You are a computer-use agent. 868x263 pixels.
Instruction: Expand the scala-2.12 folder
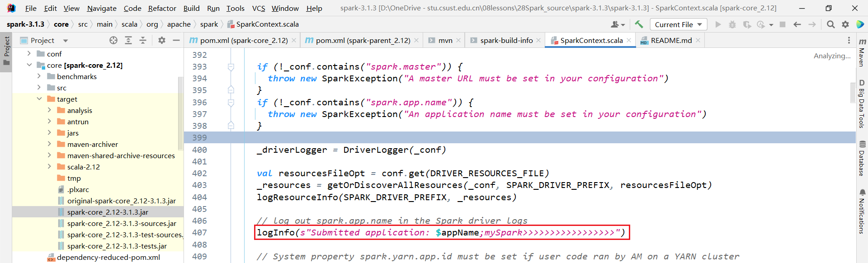[49, 167]
